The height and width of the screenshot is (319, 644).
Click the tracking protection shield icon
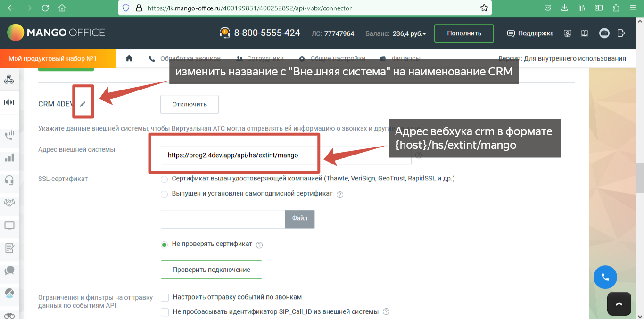pyautogui.click(x=126, y=8)
